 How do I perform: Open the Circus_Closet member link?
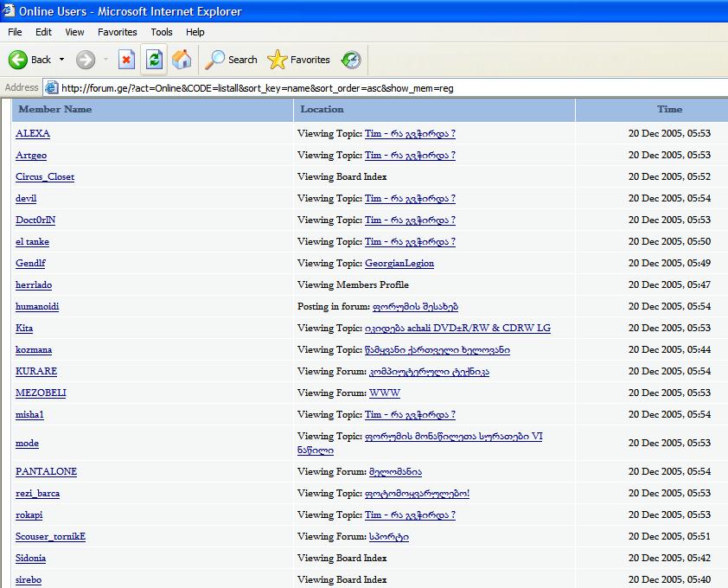tap(45, 176)
